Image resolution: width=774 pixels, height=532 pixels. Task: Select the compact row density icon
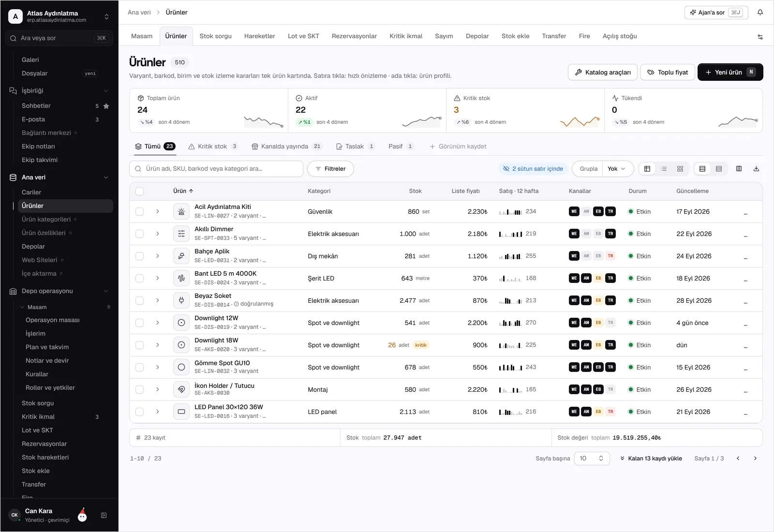pos(719,169)
